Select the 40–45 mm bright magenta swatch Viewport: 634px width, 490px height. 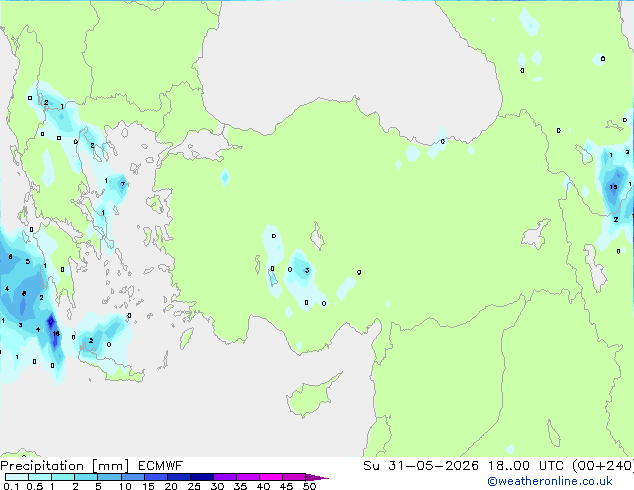[x=271, y=477]
